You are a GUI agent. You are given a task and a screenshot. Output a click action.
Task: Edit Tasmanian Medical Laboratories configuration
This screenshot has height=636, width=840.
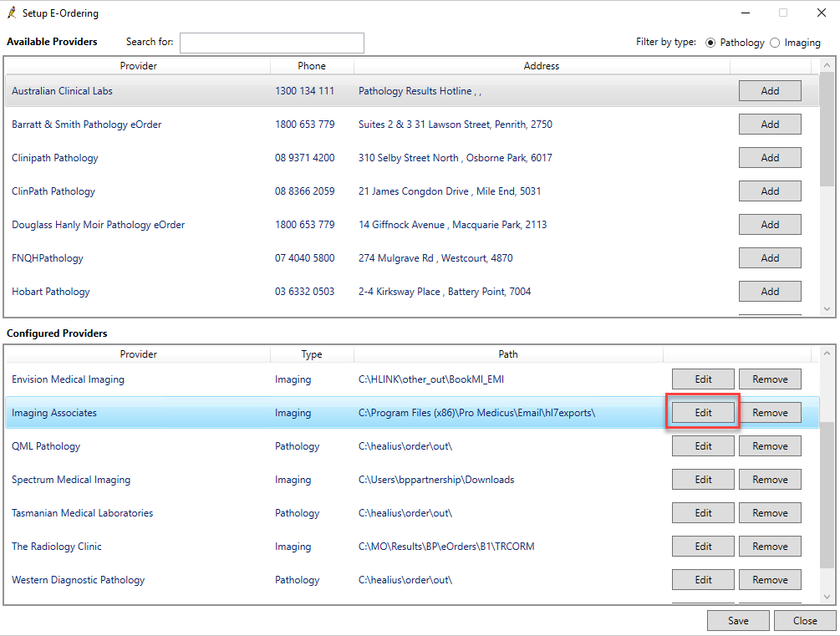pyautogui.click(x=703, y=513)
